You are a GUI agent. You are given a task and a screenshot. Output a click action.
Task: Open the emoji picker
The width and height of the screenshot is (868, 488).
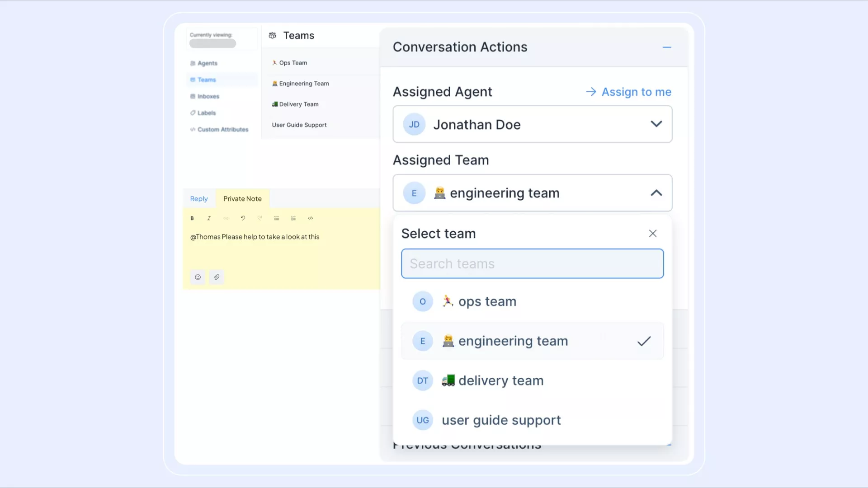(198, 277)
